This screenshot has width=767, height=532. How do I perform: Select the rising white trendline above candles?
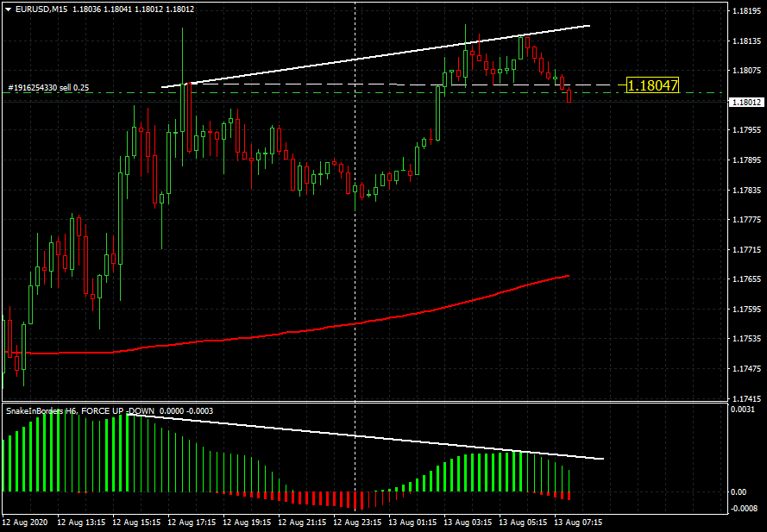(375, 56)
